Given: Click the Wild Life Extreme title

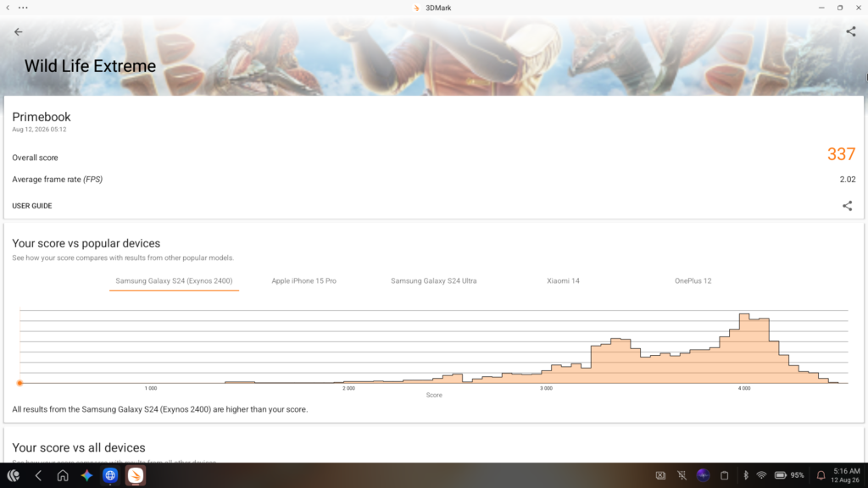Looking at the screenshot, I should pyautogui.click(x=90, y=66).
